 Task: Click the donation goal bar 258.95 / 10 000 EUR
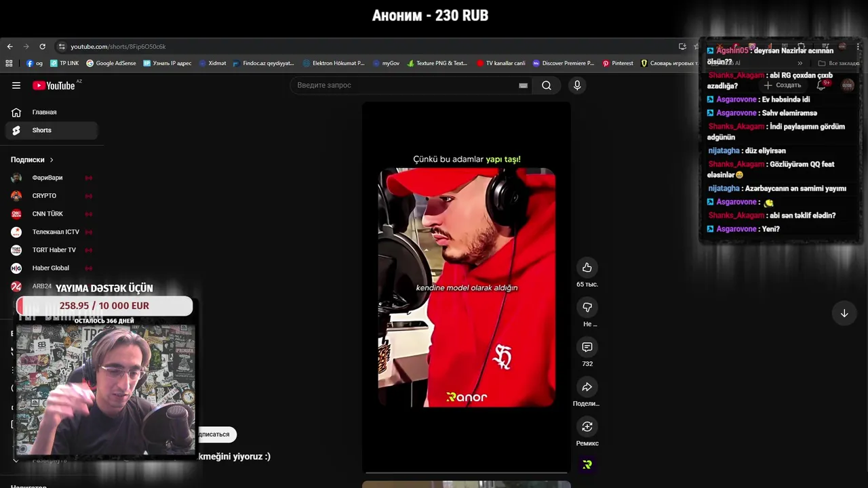104,306
